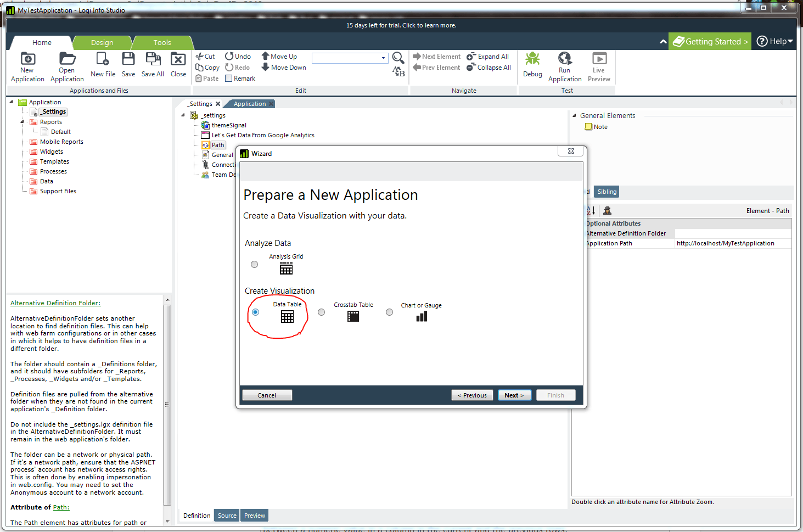Launch the Debug bug icon

[532, 59]
